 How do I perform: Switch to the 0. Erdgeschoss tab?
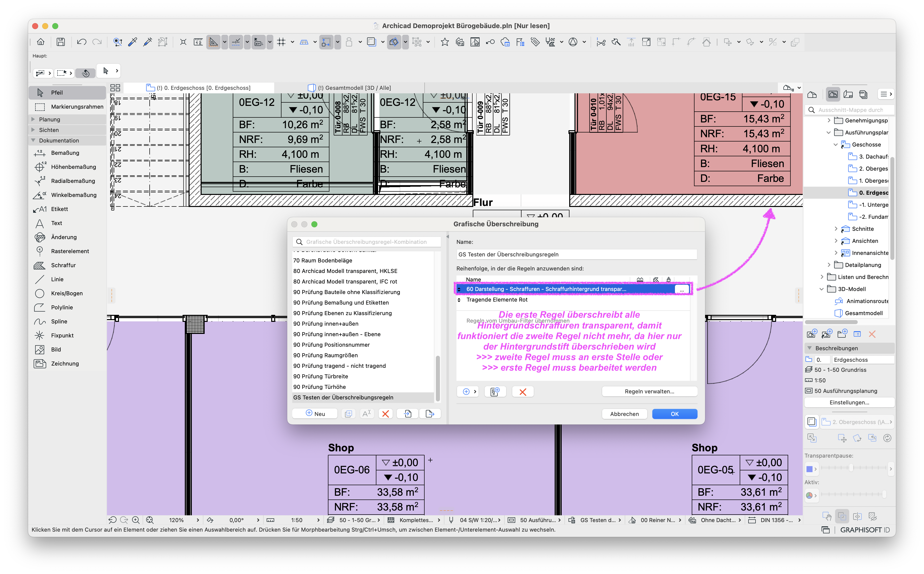point(199,88)
